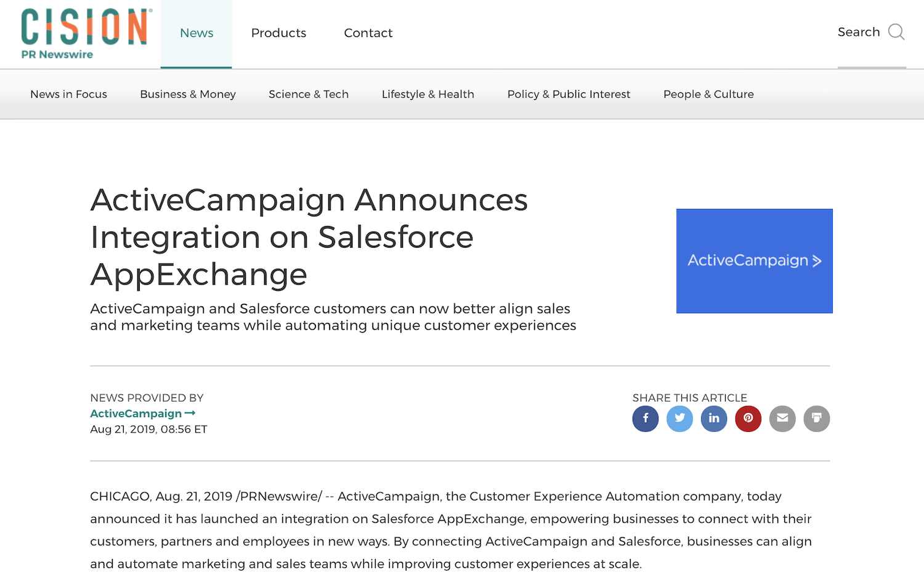Click the magnifying glass search icon
The height and width of the screenshot is (578, 924).
(x=896, y=32)
